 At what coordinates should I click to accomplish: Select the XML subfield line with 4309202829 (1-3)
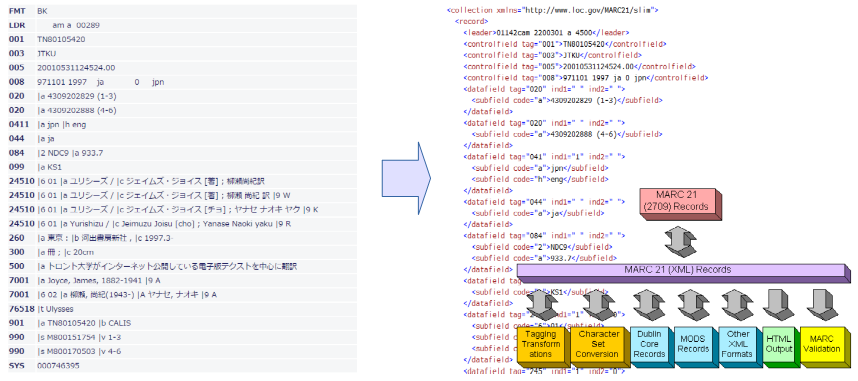(567, 101)
